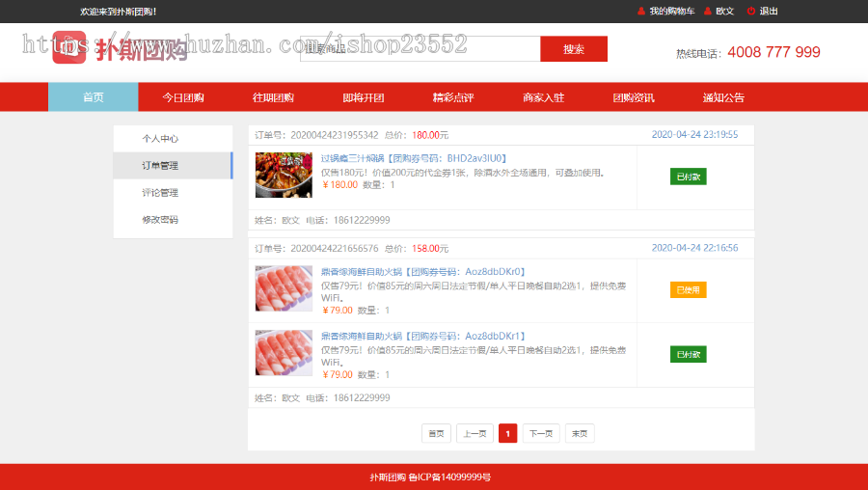
Task: Click the user icon beside 欧文
Action: click(708, 11)
